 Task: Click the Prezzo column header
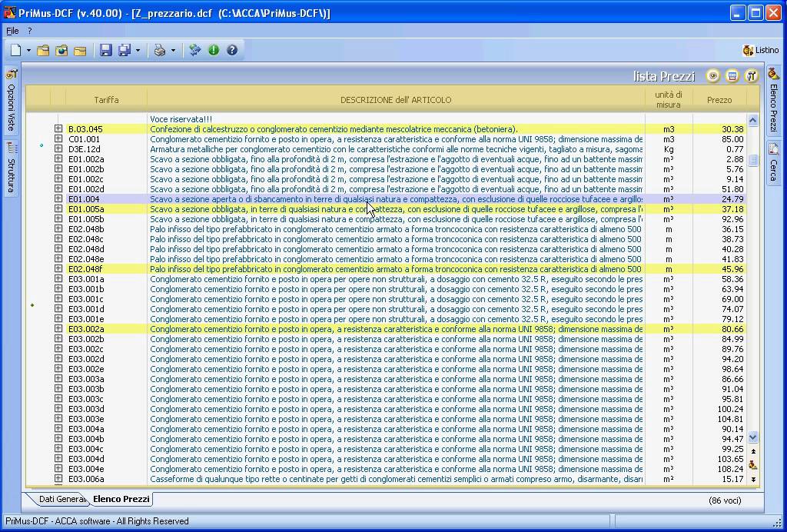coord(719,100)
